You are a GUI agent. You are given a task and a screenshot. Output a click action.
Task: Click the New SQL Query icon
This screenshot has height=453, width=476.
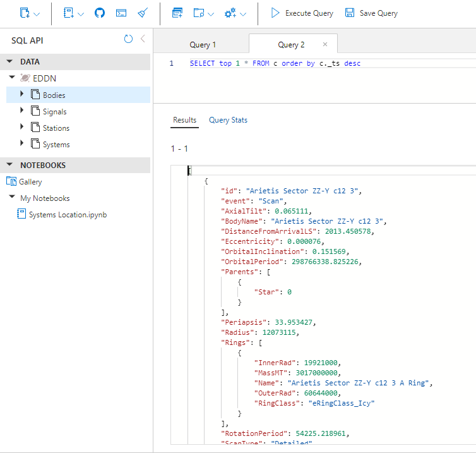(177, 13)
